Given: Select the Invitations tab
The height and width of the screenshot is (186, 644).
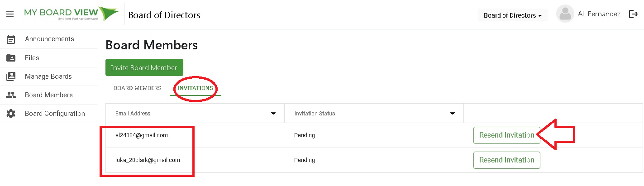Looking at the screenshot, I should click(x=196, y=88).
